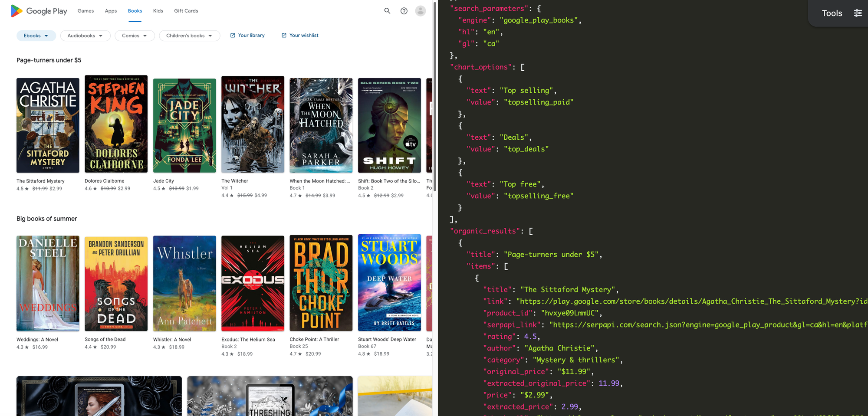Viewport: 868px width, 416px height.
Task: Click the serpapi.com link in JSON
Action: pyautogui.click(x=708, y=325)
